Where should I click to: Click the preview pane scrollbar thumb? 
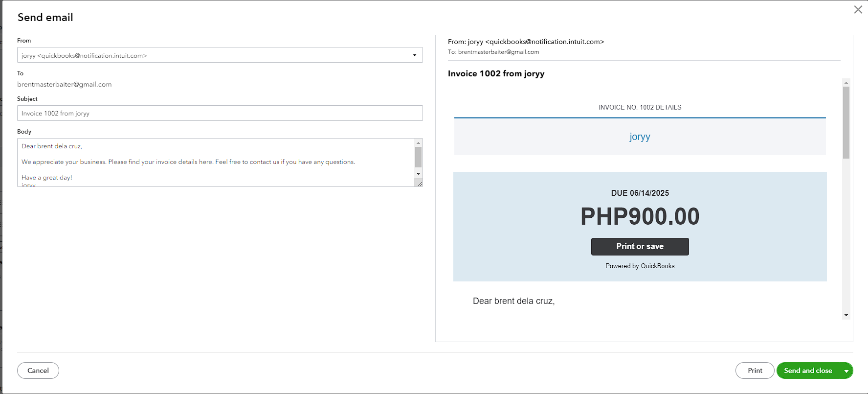(x=846, y=122)
